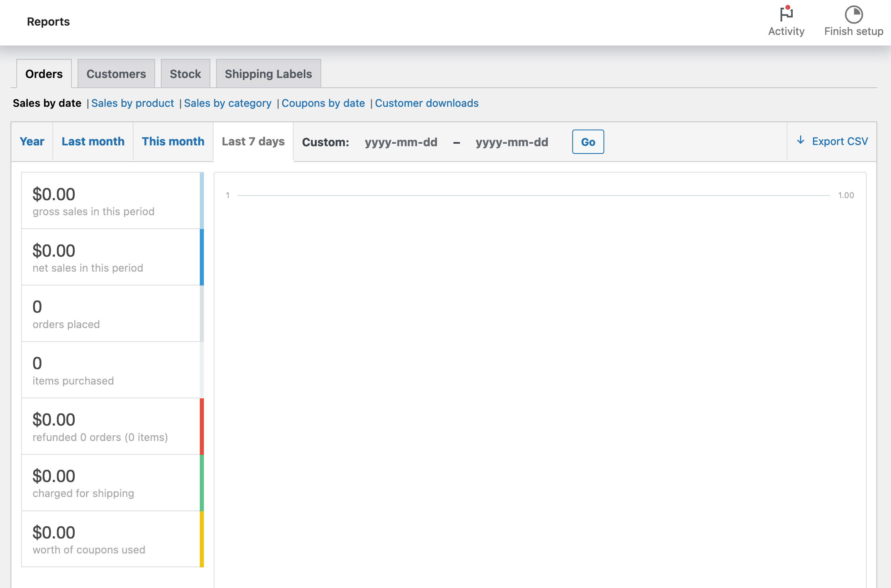Select the Orders tab
This screenshot has width=891, height=588.
pos(44,73)
